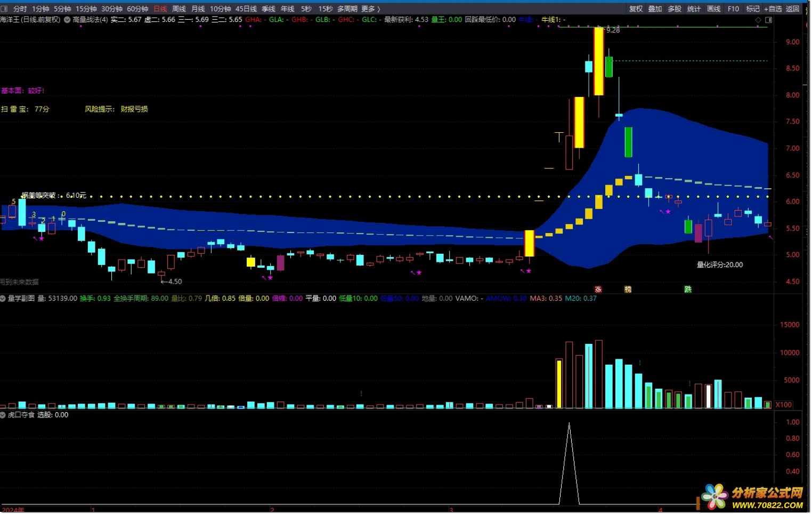Switch to 15秒 period
The width and height of the screenshot is (812, 514).
pyautogui.click(x=326, y=9)
